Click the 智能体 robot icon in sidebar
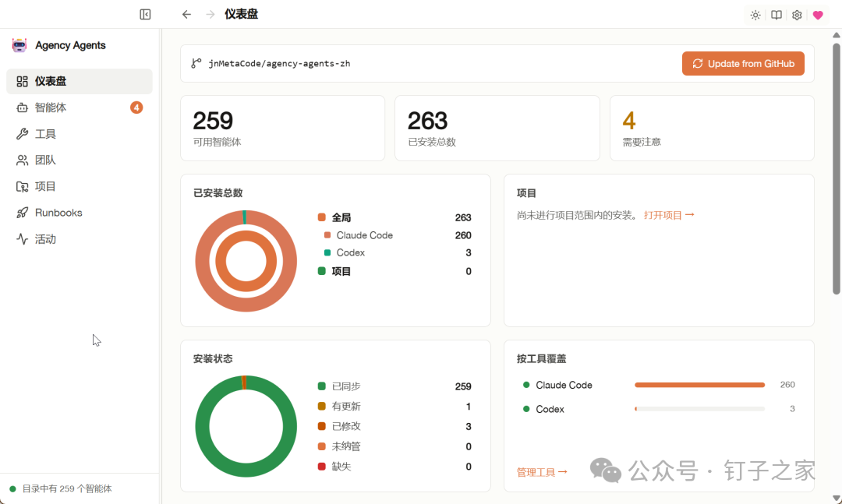 [22, 107]
